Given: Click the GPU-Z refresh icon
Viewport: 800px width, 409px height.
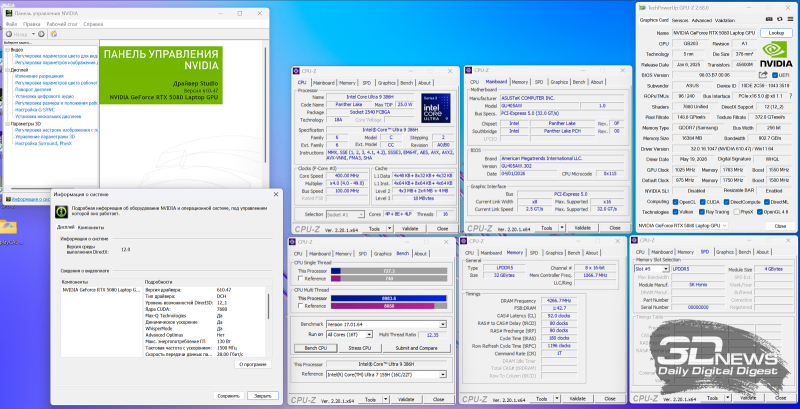Looking at the screenshot, I should click(780, 20).
